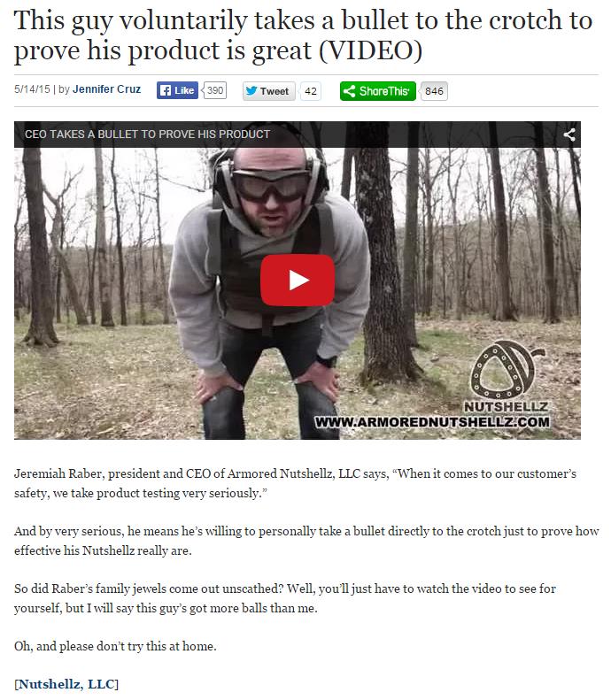Play the embedded YouTube video

(297, 280)
